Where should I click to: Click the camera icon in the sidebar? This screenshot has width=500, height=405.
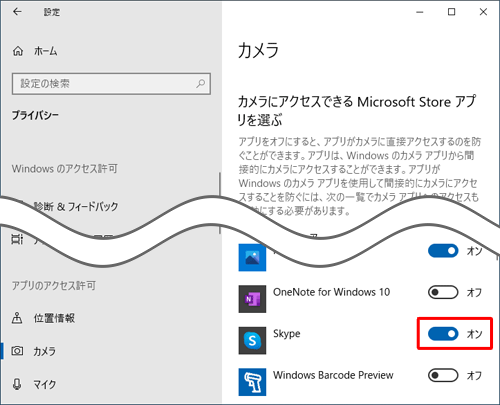17,351
